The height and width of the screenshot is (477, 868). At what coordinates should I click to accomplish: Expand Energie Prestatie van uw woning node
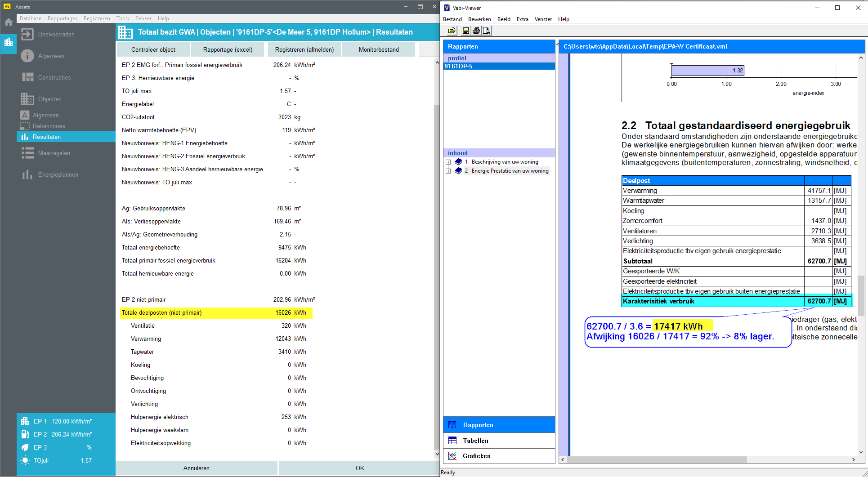point(448,171)
